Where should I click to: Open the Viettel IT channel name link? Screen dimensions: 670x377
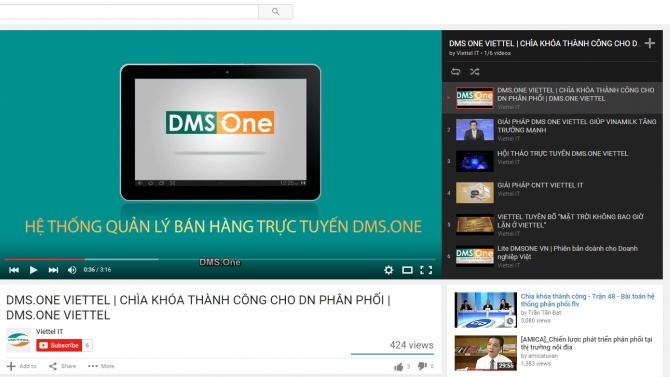click(x=49, y=331)
